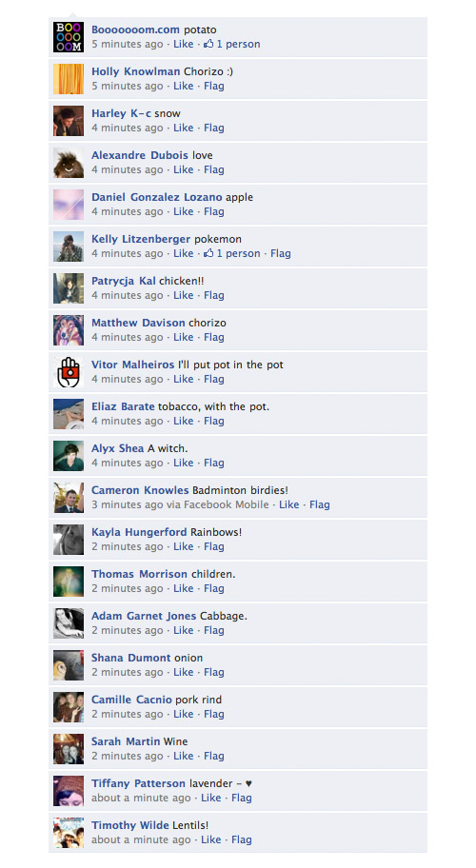Click the thumbs-up icon on Kelly Litzenberger's comment
This screenshot has width=476, height=868.
coord(208,253)
